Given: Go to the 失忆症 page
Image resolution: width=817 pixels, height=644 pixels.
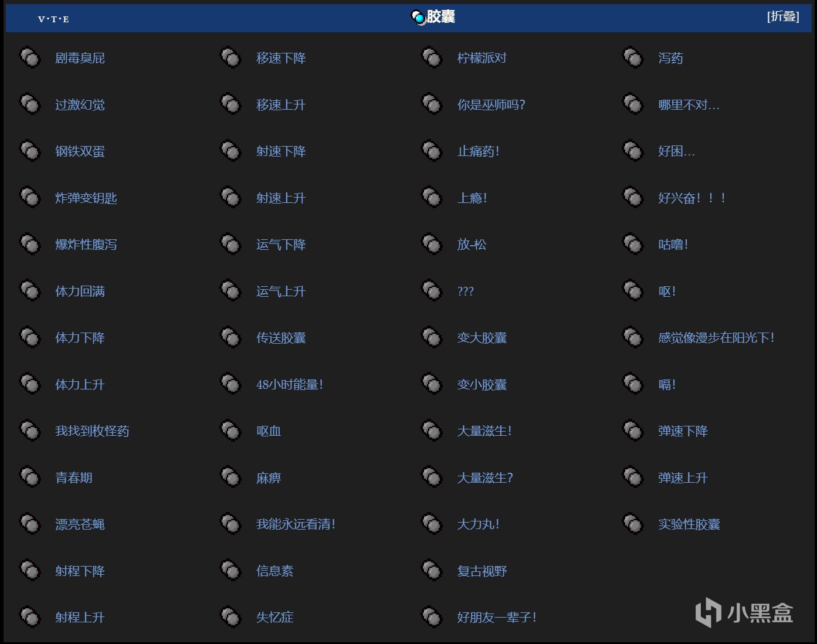Looking at the screenshot, I should click(274, 618).
